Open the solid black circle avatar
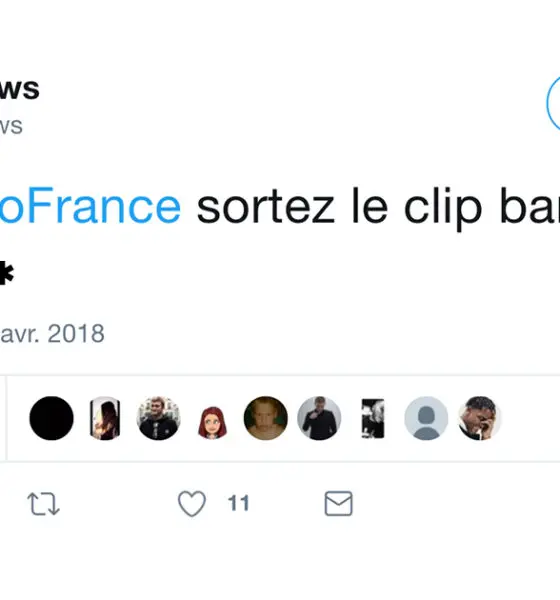560x600 pixels. pos(51,418)
